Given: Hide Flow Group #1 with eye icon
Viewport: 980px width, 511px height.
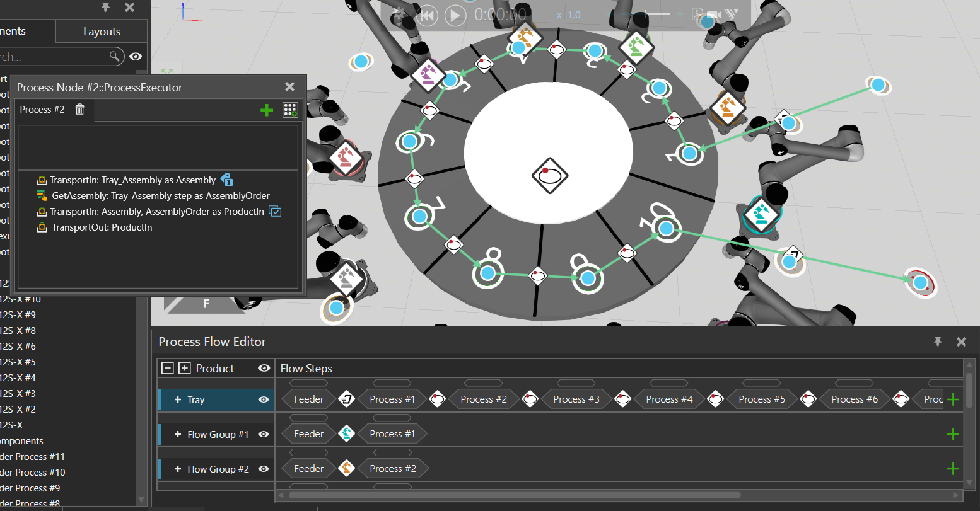Looking at the screenshot, I should pos(264,434).
